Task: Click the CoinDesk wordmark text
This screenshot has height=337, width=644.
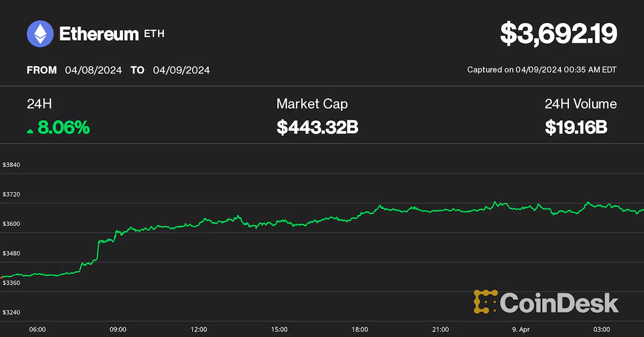Action: pyautogui.click(x=559, y=302)
